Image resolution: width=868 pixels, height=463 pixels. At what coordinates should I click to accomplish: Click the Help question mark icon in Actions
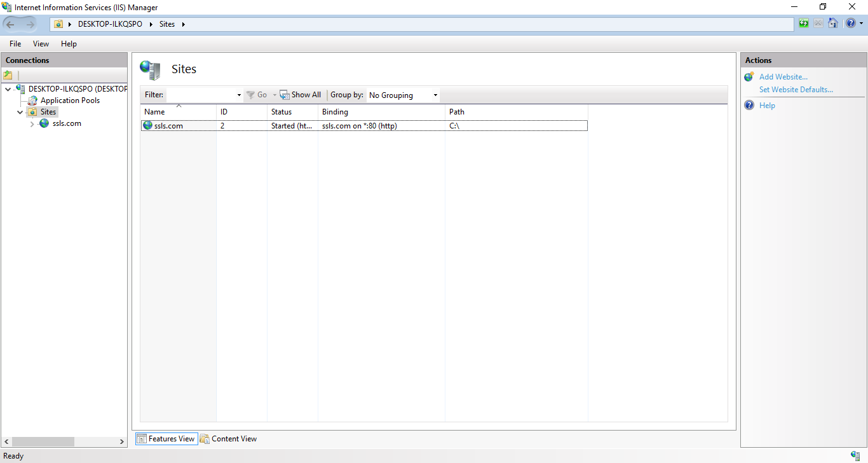coord(749,106)
